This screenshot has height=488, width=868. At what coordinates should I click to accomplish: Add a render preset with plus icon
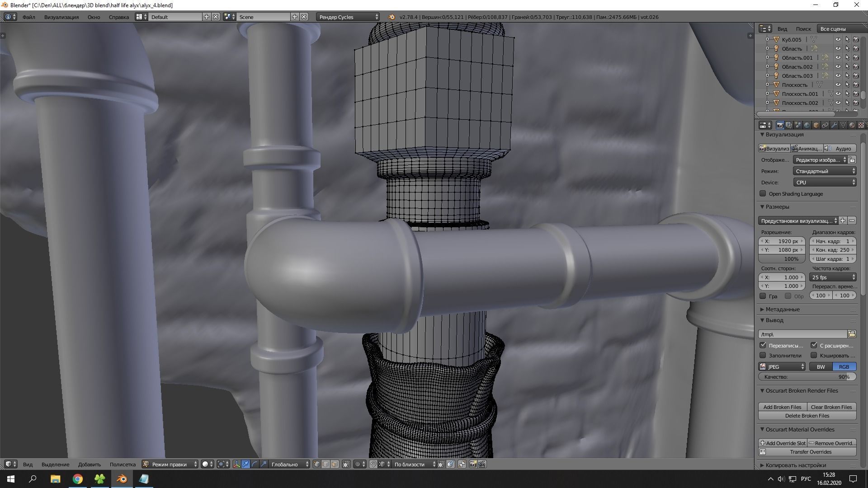click(843, 221)
